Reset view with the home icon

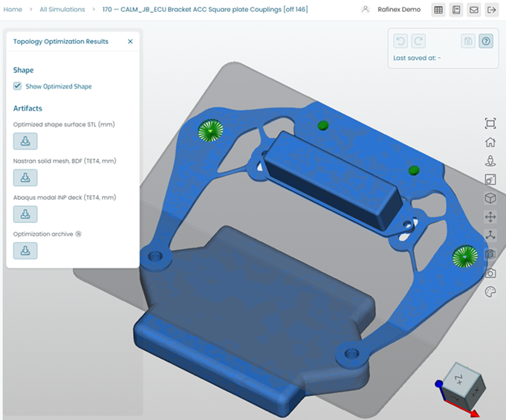pos(490,142)
